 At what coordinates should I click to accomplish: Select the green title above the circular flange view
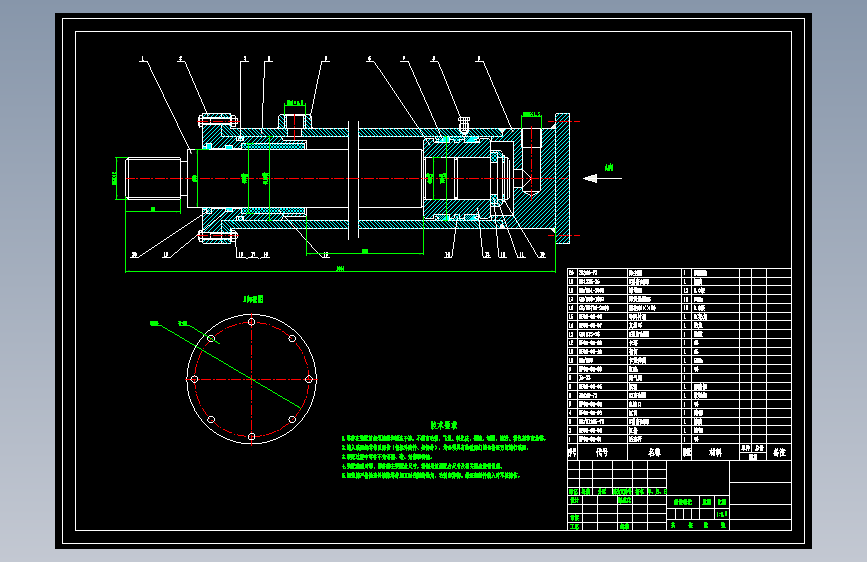[x=253, y=299]
